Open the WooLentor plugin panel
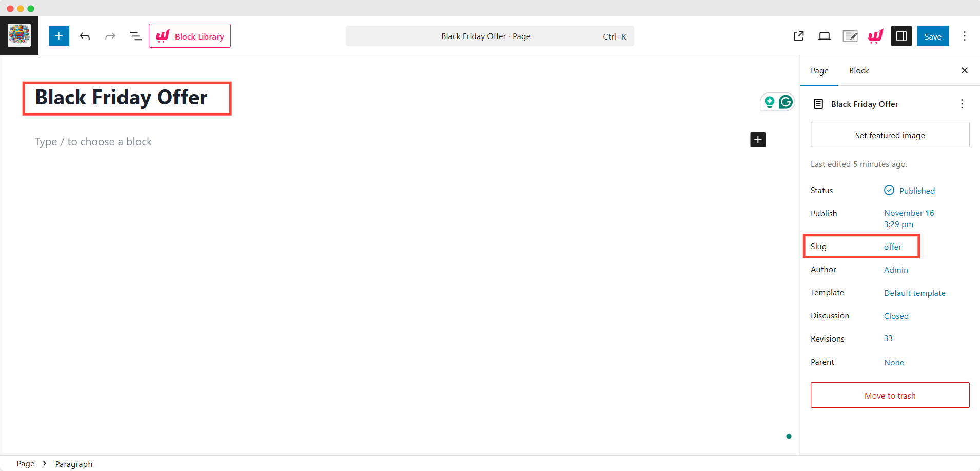 click(x=875, y=36)
